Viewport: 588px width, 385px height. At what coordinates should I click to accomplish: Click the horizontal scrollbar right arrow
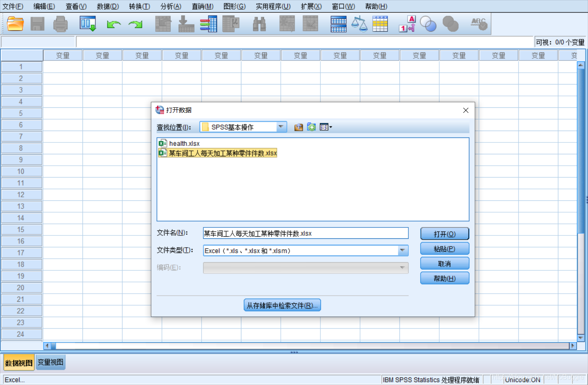pos(573,346)
